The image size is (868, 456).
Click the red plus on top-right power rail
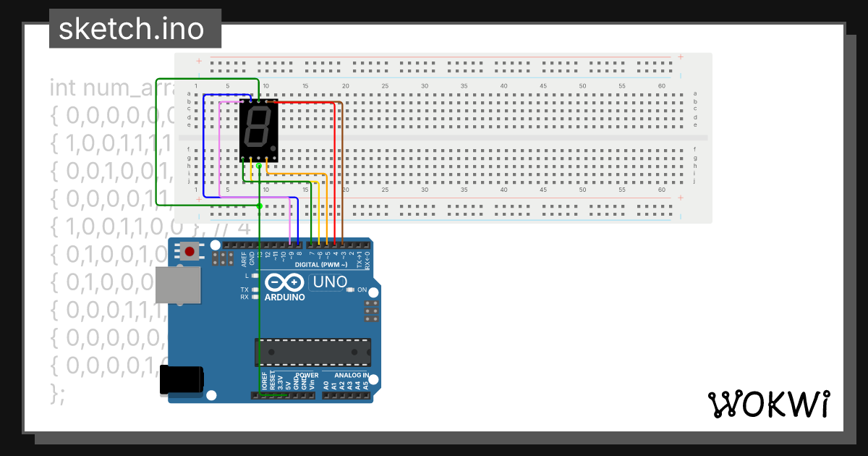pos(681,56)
